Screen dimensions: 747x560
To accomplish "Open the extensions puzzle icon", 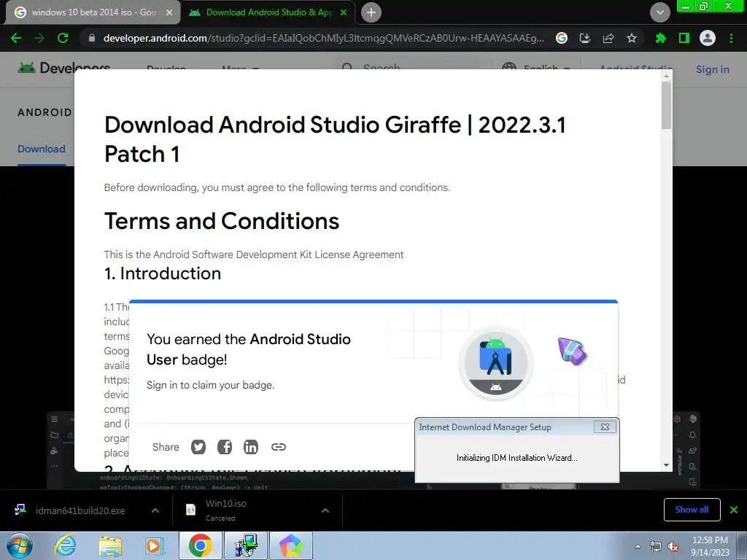I will coord(661,38).
